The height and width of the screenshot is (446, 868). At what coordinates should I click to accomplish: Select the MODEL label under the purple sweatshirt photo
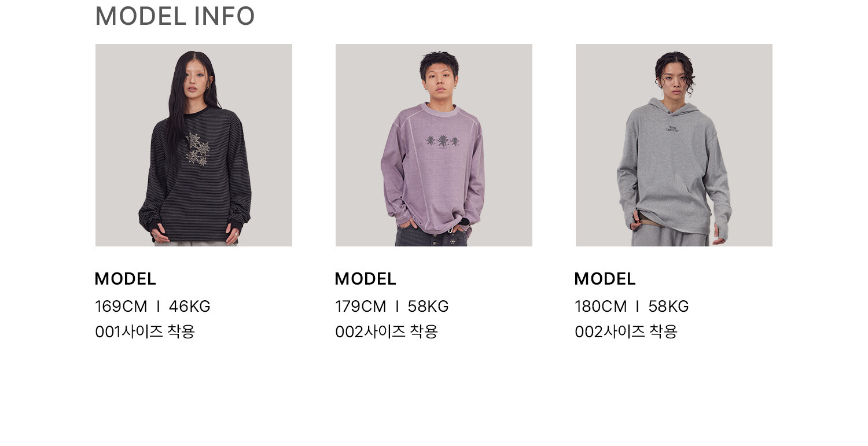[x=366, y=279]
